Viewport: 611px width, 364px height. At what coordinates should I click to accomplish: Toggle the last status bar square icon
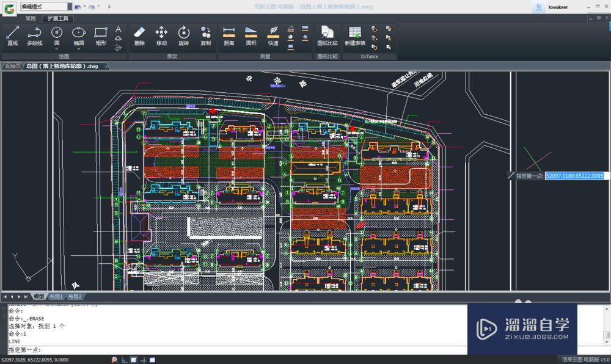pyautogui.click(x=152, y=360)
